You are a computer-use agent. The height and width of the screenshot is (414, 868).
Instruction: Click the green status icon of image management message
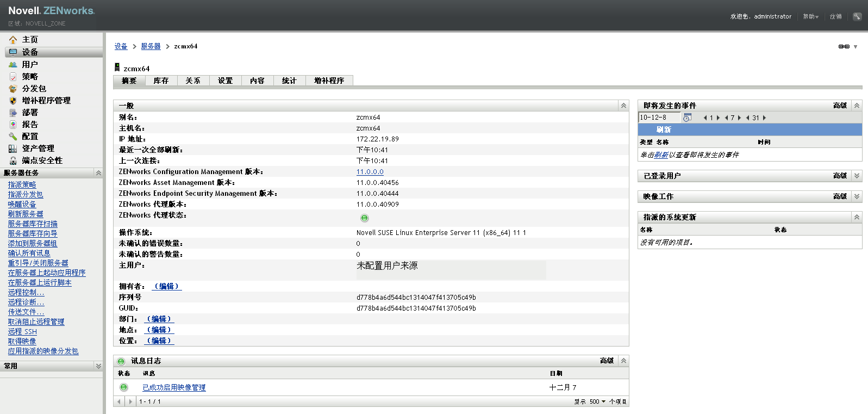[x=124, y=387]
